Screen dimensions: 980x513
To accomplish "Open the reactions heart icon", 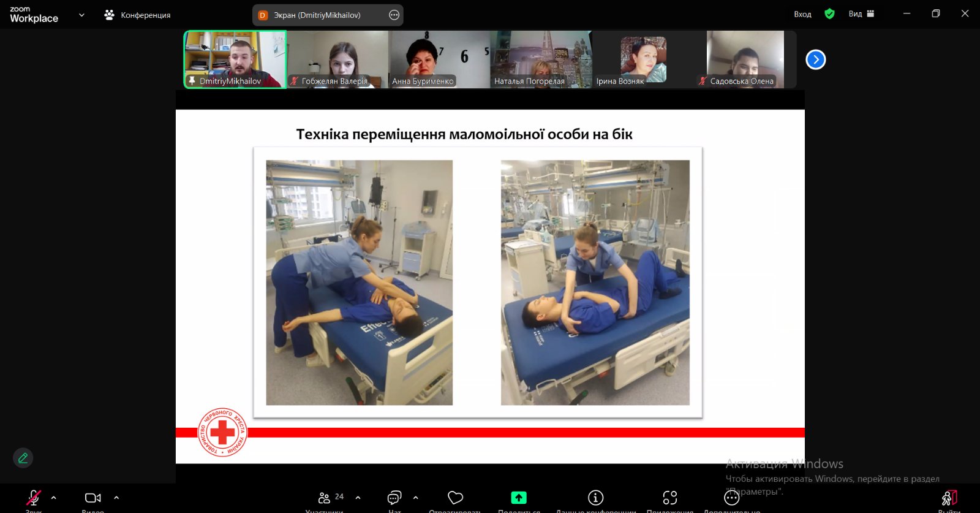I will click(x=455, y=498).
